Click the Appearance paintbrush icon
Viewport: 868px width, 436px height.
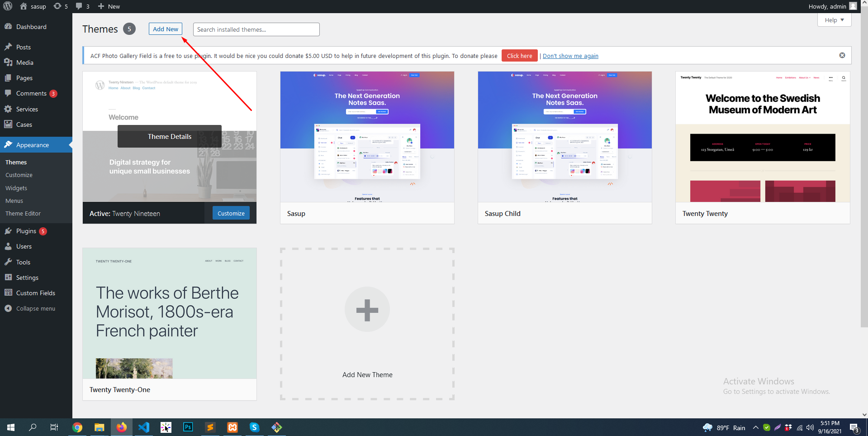(x=8, y=144)
